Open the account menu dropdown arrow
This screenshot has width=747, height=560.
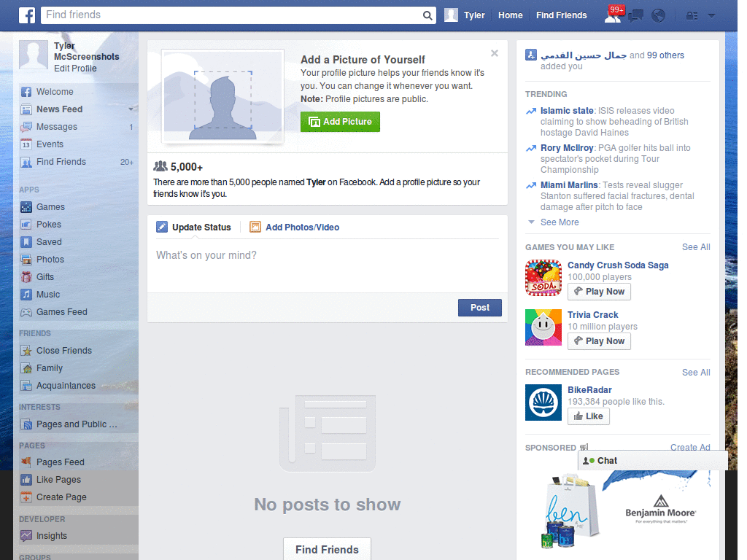click(711, 16)
